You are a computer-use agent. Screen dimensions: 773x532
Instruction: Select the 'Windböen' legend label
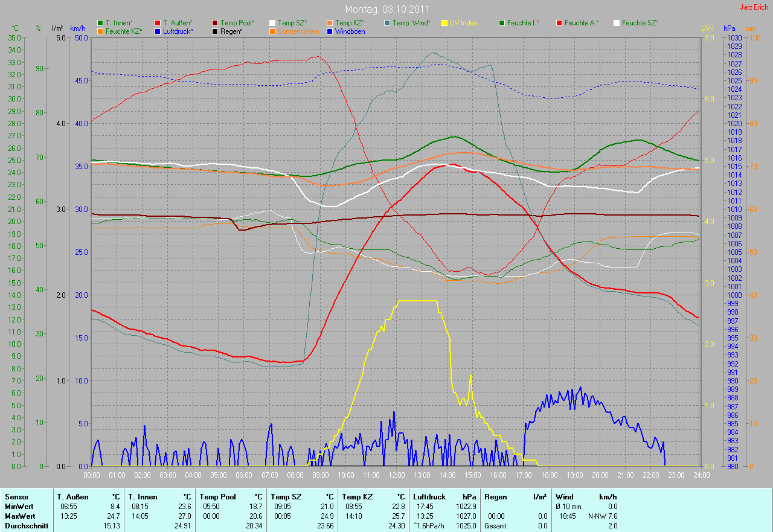[350, 31]
